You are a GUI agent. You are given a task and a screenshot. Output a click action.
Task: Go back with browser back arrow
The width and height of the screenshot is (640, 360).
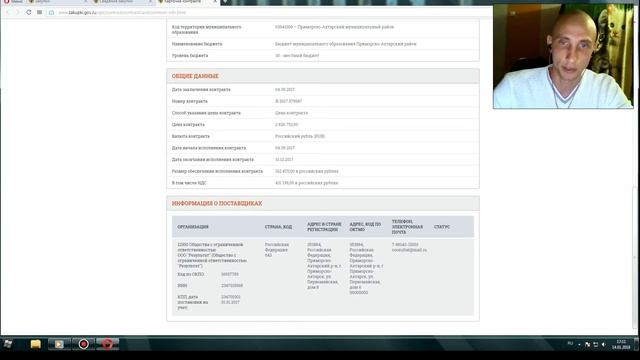8,12
